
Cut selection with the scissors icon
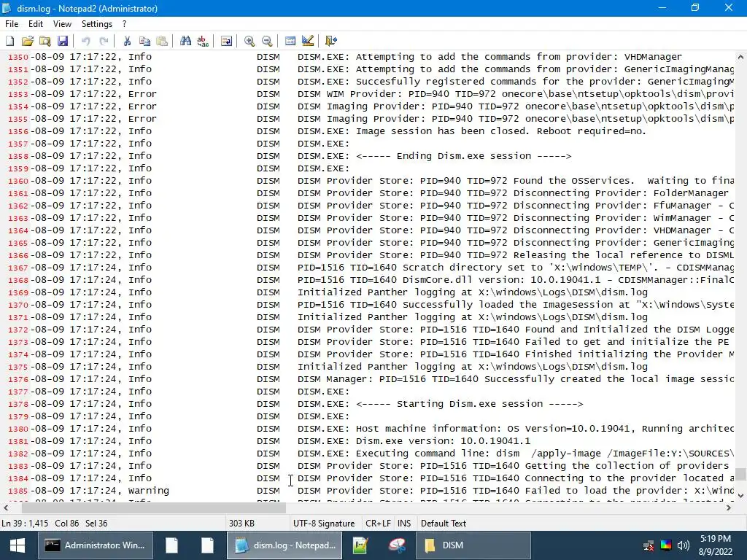tap(127, 41)
